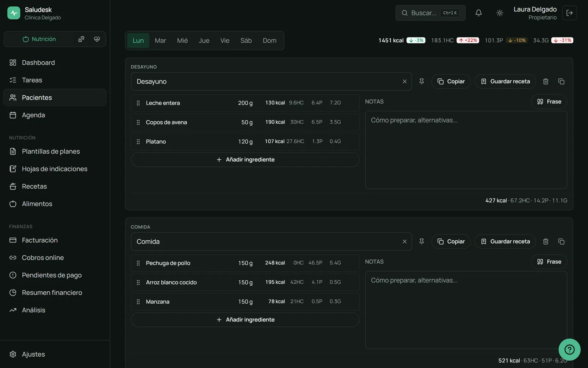Open the Dom day tab
The width and height of the screenshot is (588, 368).
pyautogui.click(x=269, y=40)
